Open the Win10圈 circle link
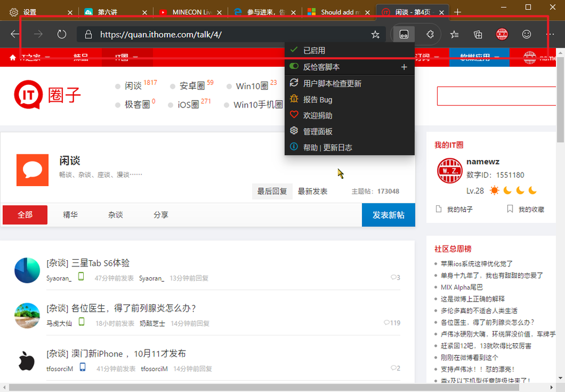Image resolution: width=565 pixels, height=392 pixels. (252, 86)
